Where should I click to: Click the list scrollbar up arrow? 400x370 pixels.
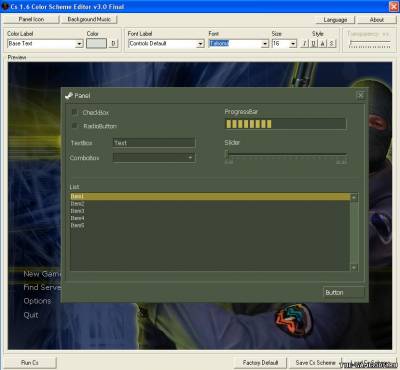pos(354,197)
